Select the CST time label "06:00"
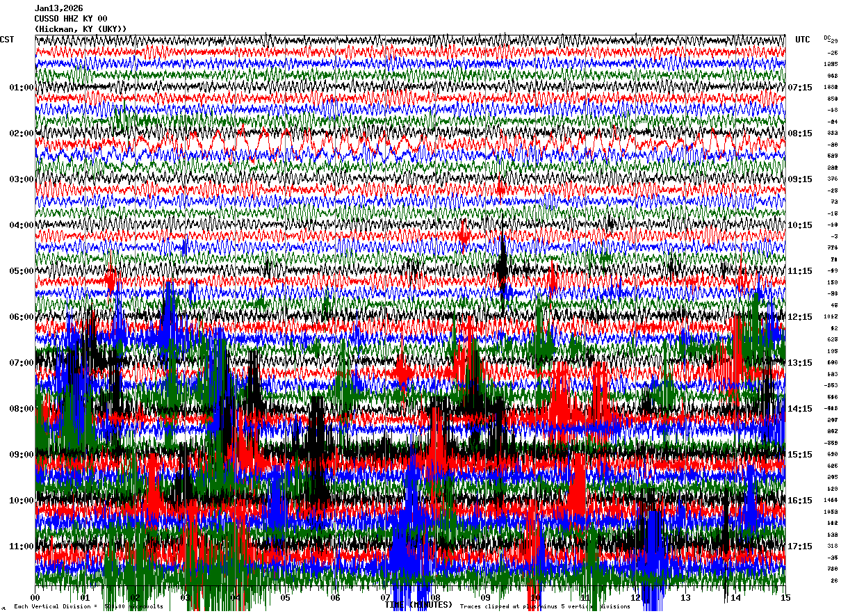The height and width of the screenshot is (616, 841). click(x=22, y=317)
